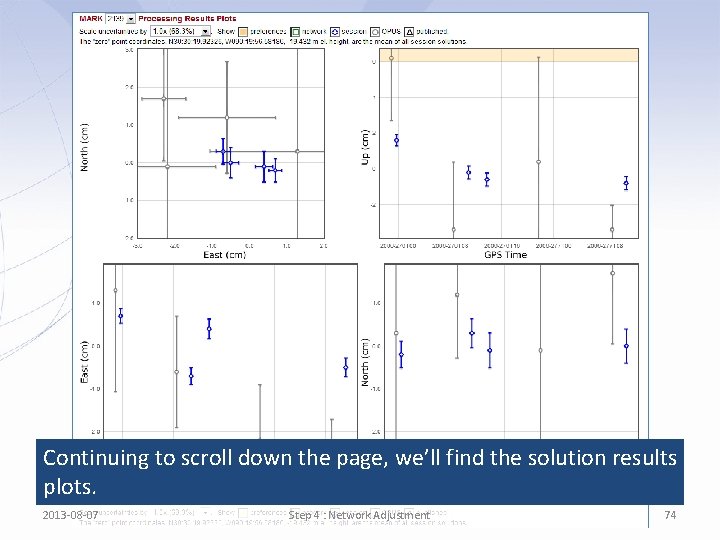Click the zero point coordinates description line

273,41
